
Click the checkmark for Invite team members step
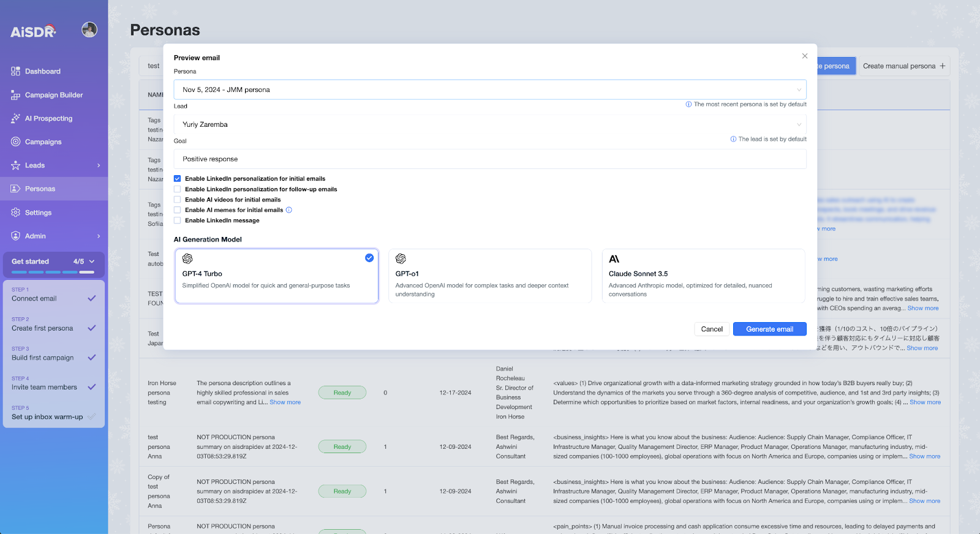tap(92, 387)
